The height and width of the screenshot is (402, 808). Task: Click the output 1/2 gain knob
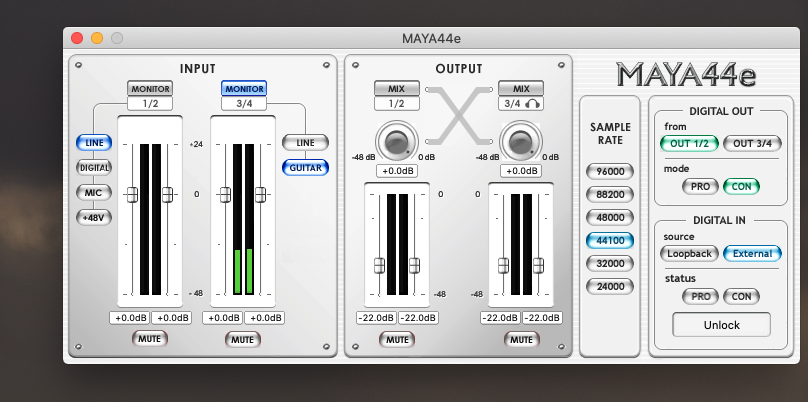397,141
